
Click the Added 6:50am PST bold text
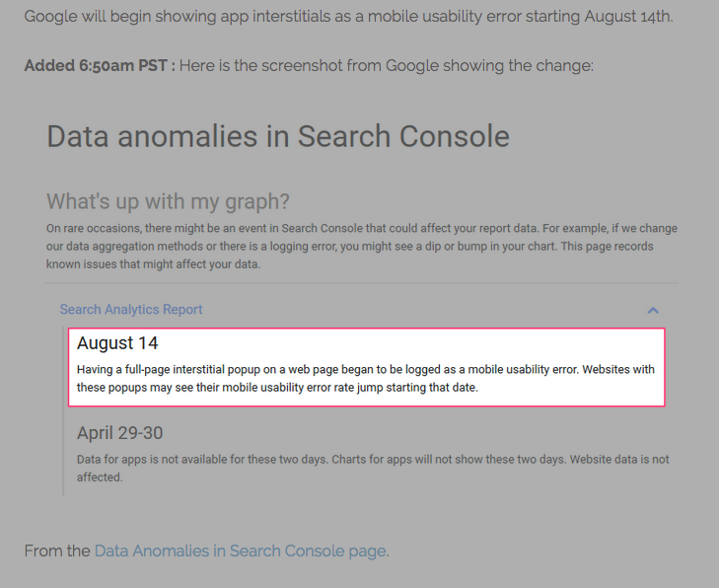[100, 65]
